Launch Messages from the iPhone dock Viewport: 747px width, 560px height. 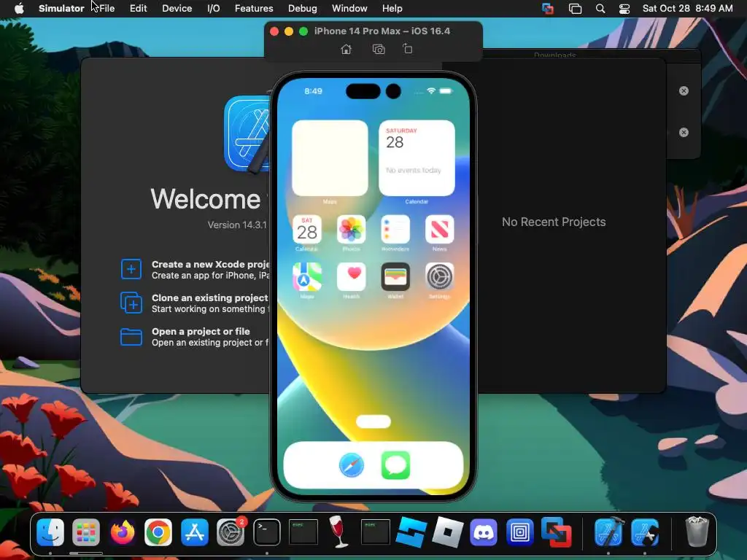pos(395,465)
